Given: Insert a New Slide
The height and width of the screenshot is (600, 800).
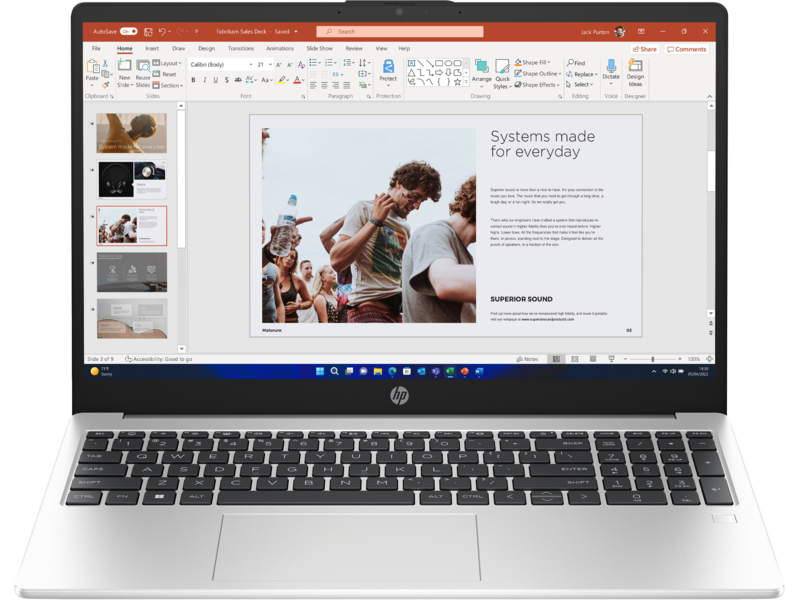Looking at the screenshot, I should (x=124, y=73).
